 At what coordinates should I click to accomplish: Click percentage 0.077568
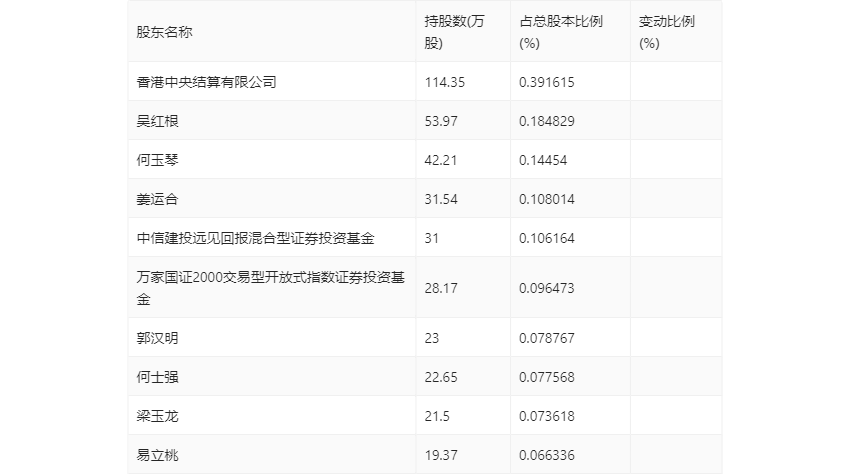tap(546, 377)
